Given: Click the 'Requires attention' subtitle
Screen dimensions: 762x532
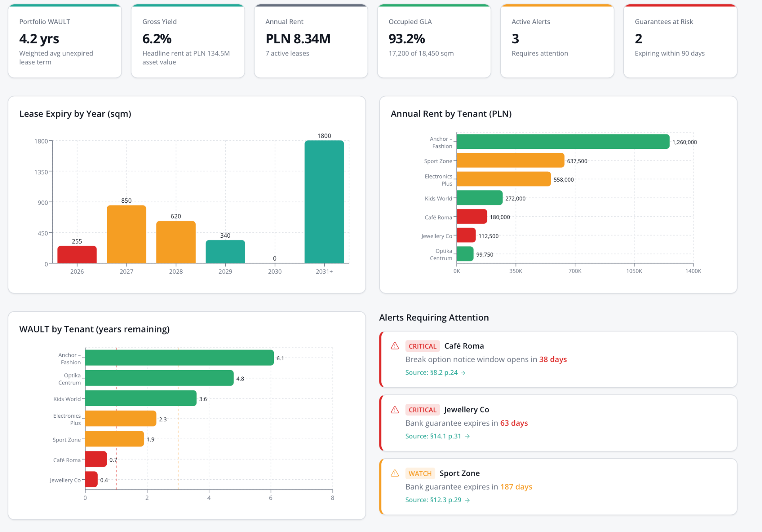Looking at the screenshot, I should [540, 54].
